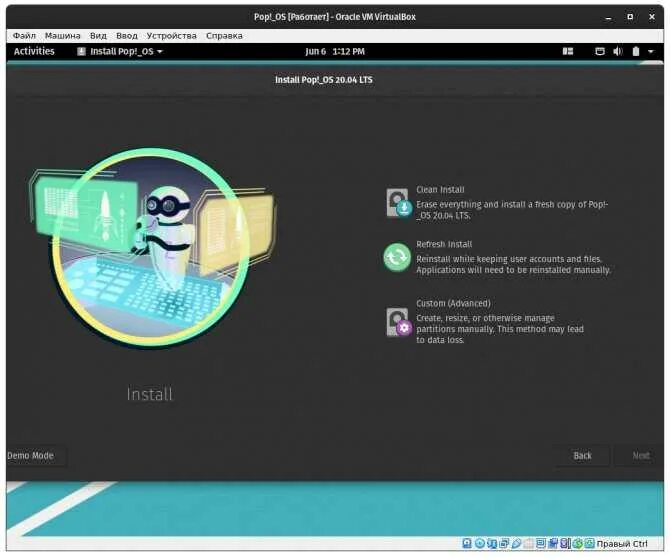
Task: Click the green mouse integration icon in VirtualBox bar
Action: (x=578, y=543)
